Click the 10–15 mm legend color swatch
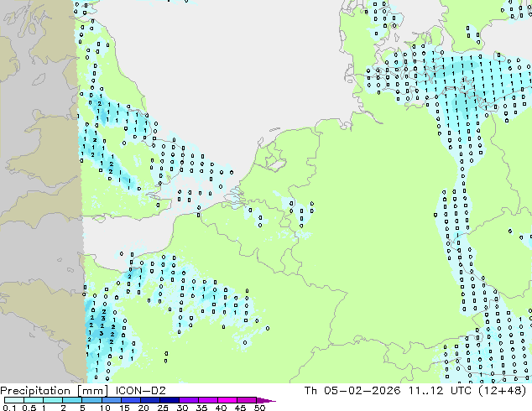The width and height of the screenshot is (532, 411). coord(111,400)
